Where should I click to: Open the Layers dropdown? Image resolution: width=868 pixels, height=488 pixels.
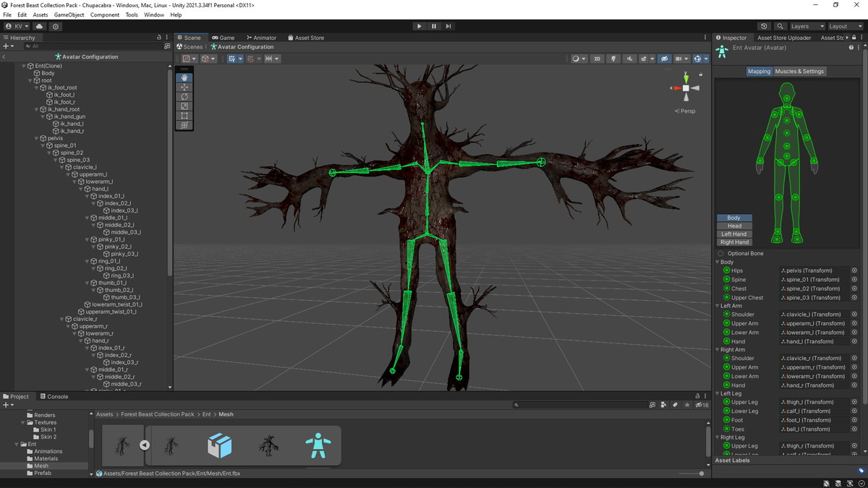pyautogui.click(x=807, y=26)
